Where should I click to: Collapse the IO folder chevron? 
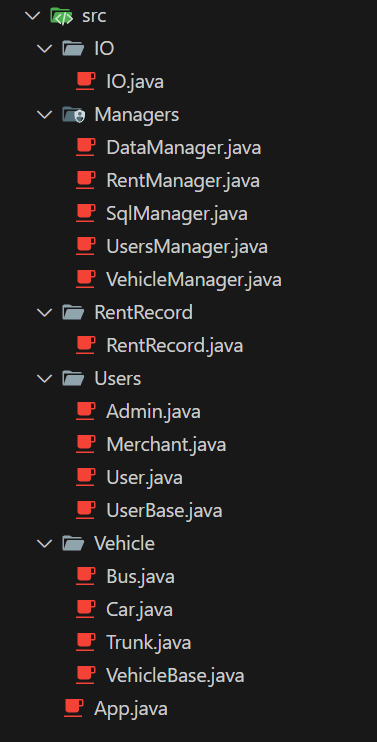coord(44,49)
